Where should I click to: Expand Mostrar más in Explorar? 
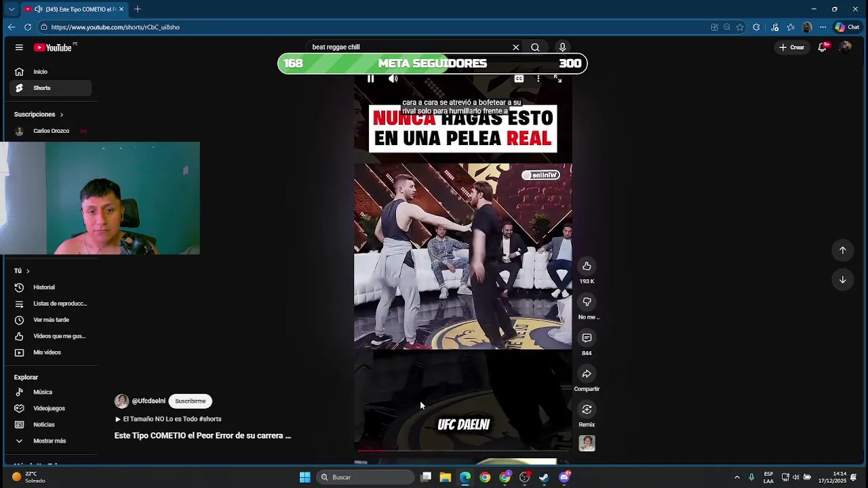click(x=51, y=441)
